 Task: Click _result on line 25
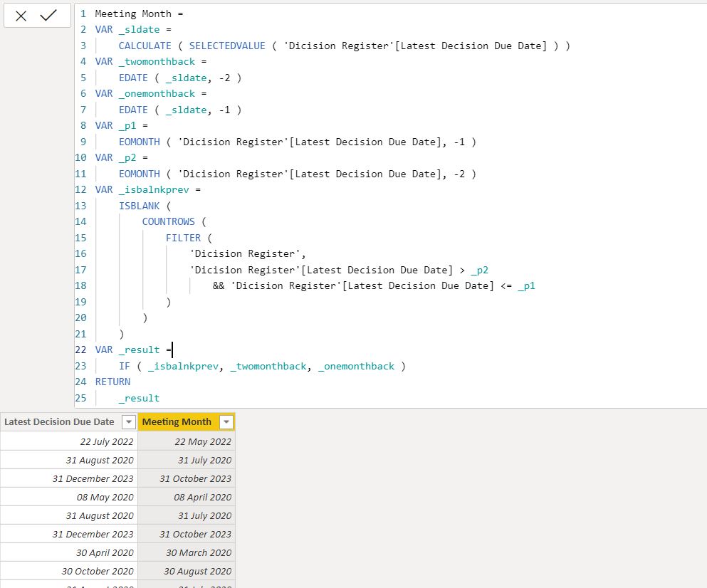(x=139, y=398)
